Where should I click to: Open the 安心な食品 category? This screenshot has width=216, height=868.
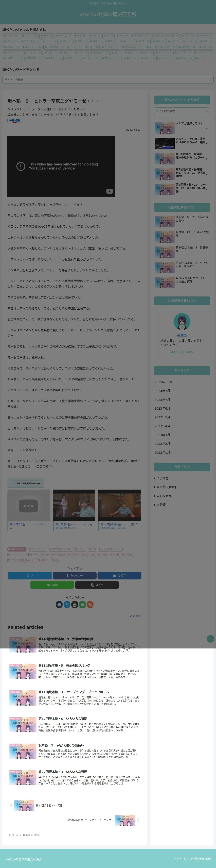[x=164, y=496]
